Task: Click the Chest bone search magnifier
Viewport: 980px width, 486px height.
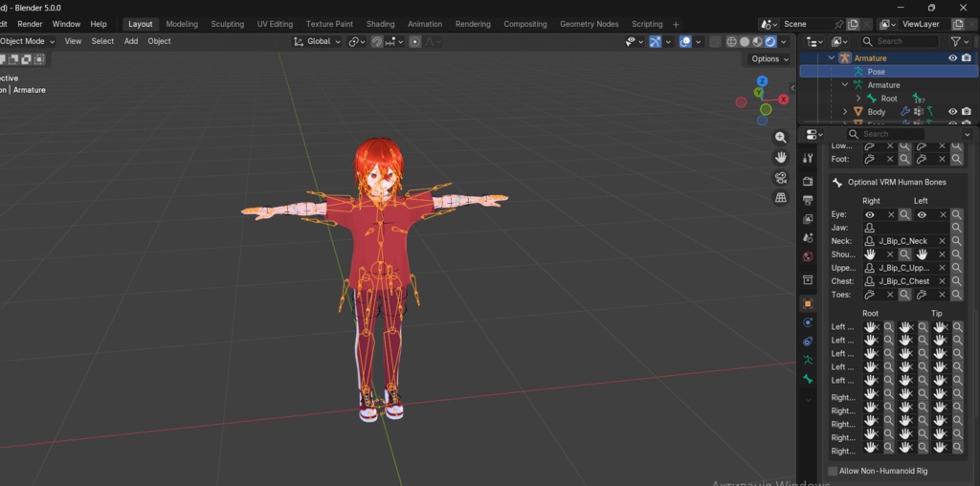Action: point(956,281)
